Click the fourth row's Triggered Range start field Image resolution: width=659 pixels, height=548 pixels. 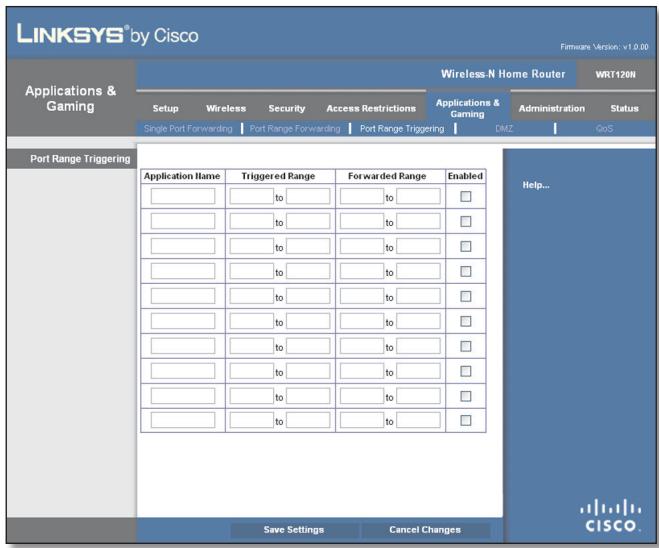(252, 271)
